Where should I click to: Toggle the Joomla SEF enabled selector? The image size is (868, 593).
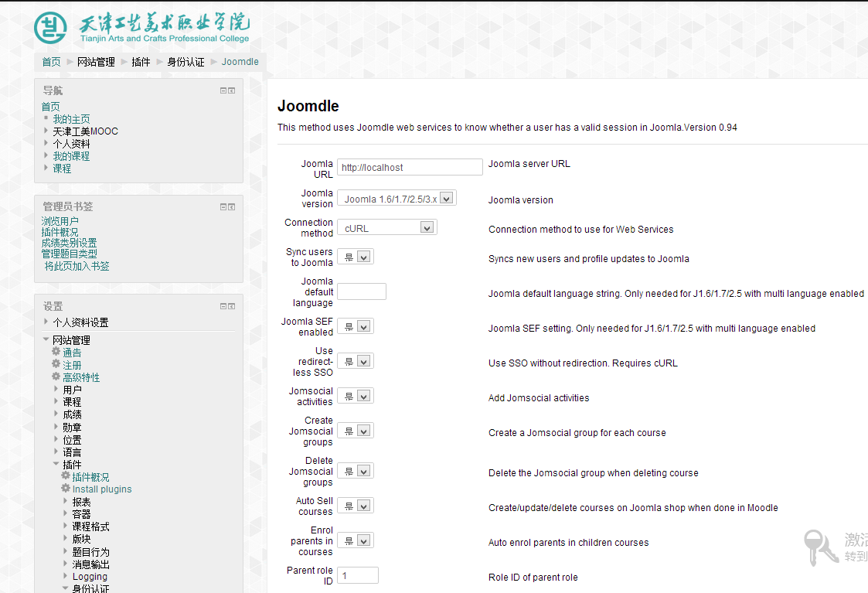coord(356,327)
